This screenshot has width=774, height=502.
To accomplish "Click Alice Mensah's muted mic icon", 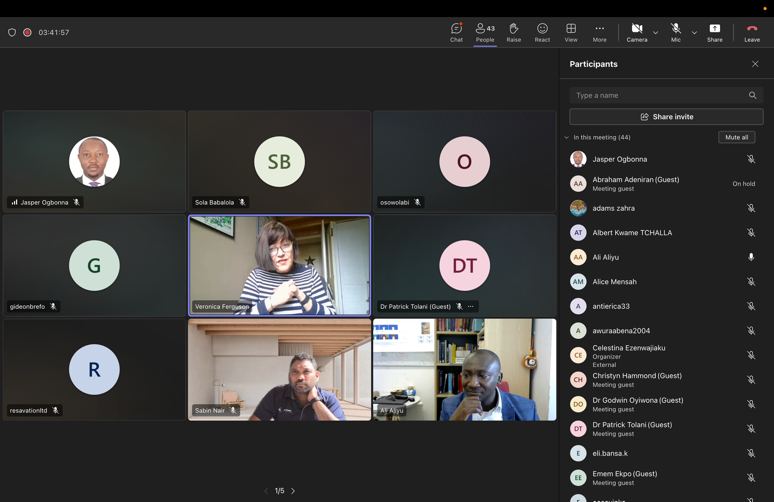I will [751, 281].
